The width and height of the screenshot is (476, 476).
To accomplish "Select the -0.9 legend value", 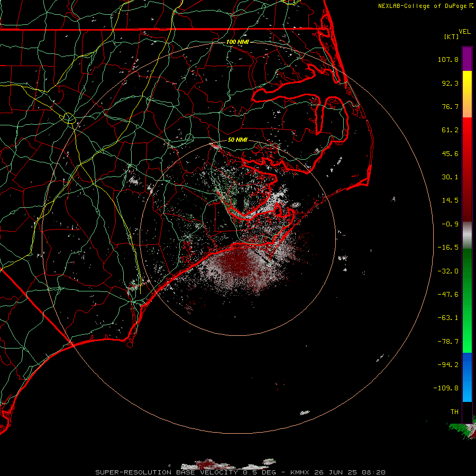I will click(450, 224).
